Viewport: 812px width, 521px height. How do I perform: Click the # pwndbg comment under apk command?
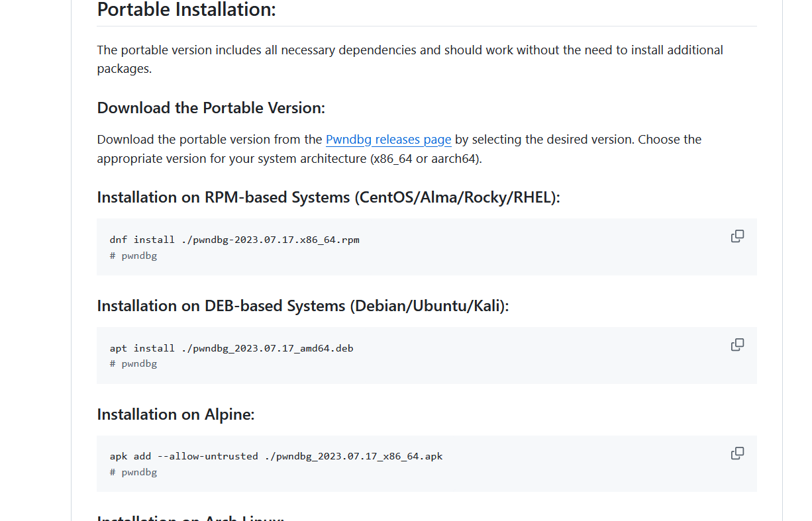tap(133, 472)
